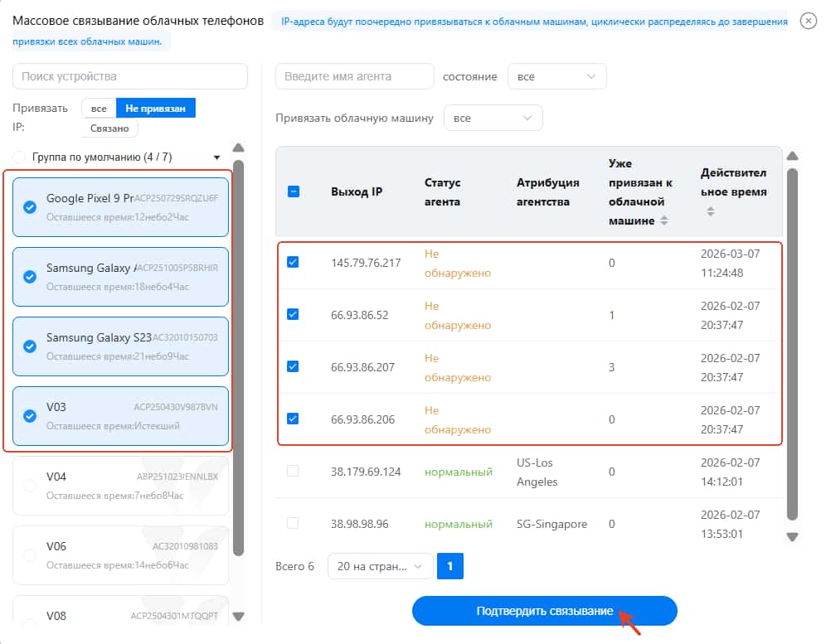
Task: Collapse Группа по умолчанию group
Action: [216, 157]
